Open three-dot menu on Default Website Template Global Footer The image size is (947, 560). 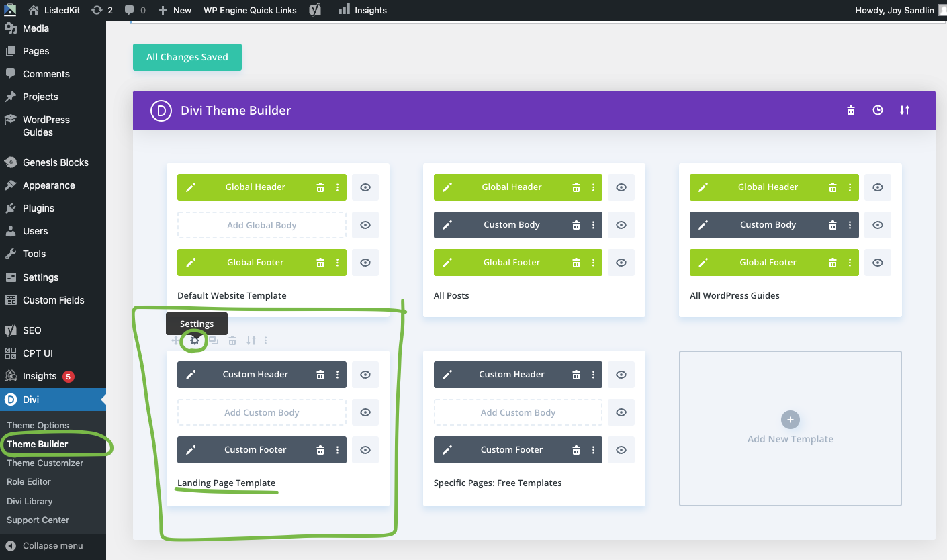338,263
